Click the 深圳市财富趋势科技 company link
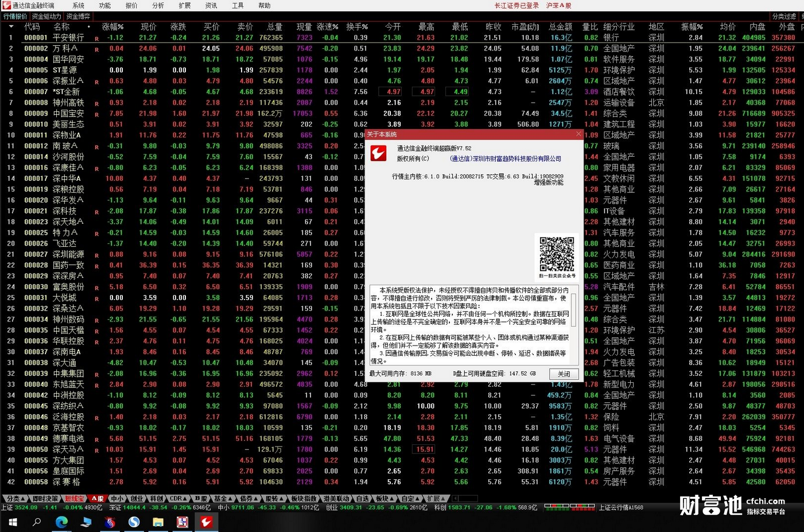 [506, 159]
